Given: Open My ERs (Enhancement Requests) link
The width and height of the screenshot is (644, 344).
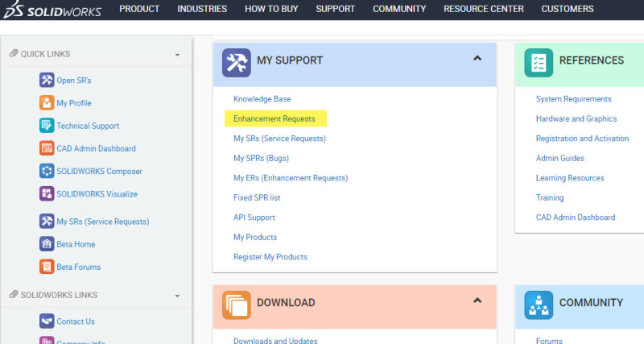Looking at the screenshot, I should click(291, 178).
